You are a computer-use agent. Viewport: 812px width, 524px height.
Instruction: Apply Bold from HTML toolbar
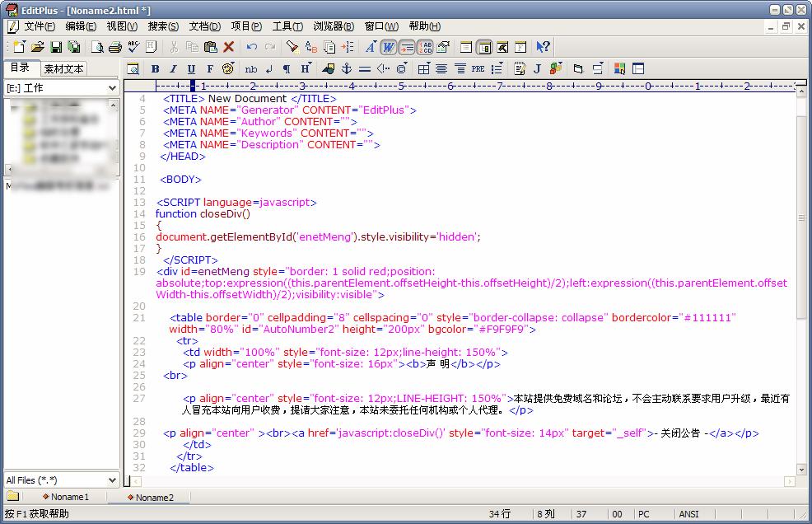[x=154, y=69]
